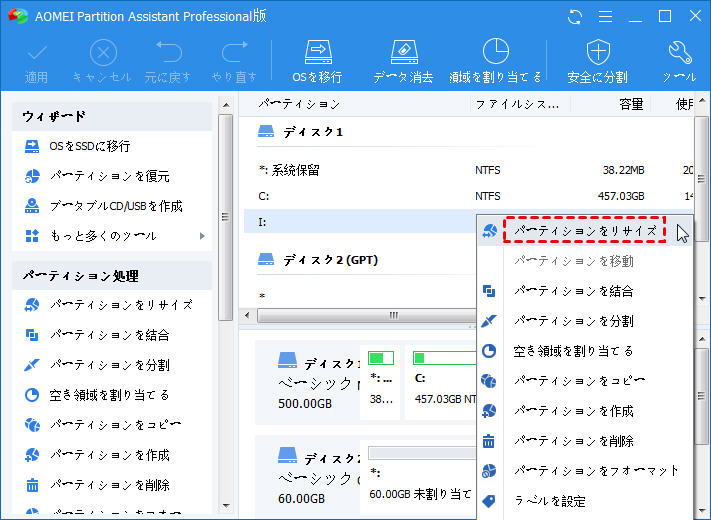This screenshot has width=711, height=520.
Task: Open the データ消去 wipe tool
Action: coord(403,61)
